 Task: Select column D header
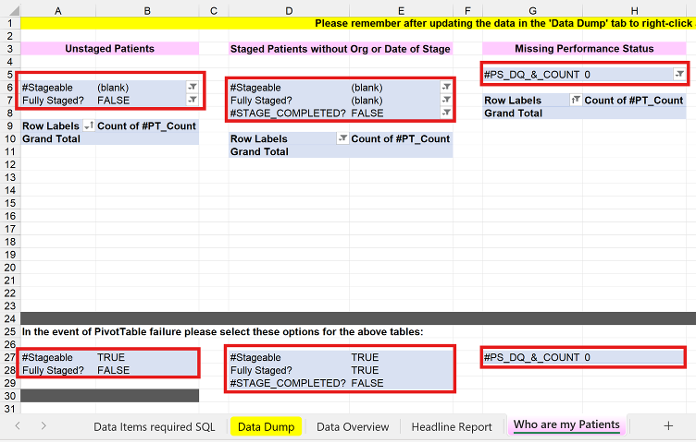pos(289,11)
